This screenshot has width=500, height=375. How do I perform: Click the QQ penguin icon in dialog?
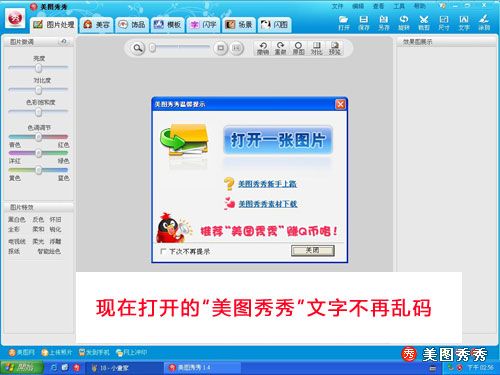coord(173,228)
